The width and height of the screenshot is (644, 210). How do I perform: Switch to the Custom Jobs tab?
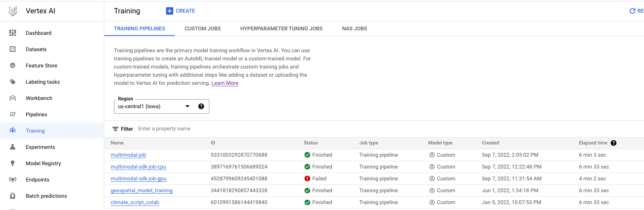[203, 29]
